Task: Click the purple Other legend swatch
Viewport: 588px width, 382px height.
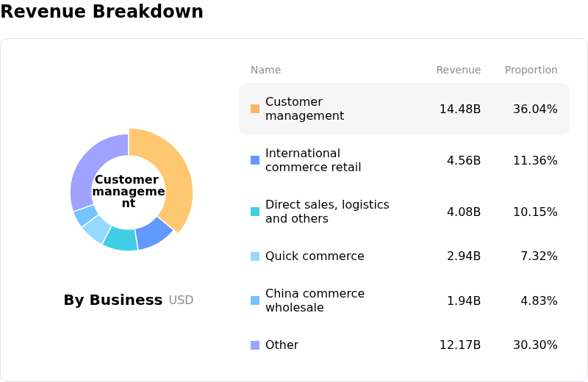Action: point(255,345)
